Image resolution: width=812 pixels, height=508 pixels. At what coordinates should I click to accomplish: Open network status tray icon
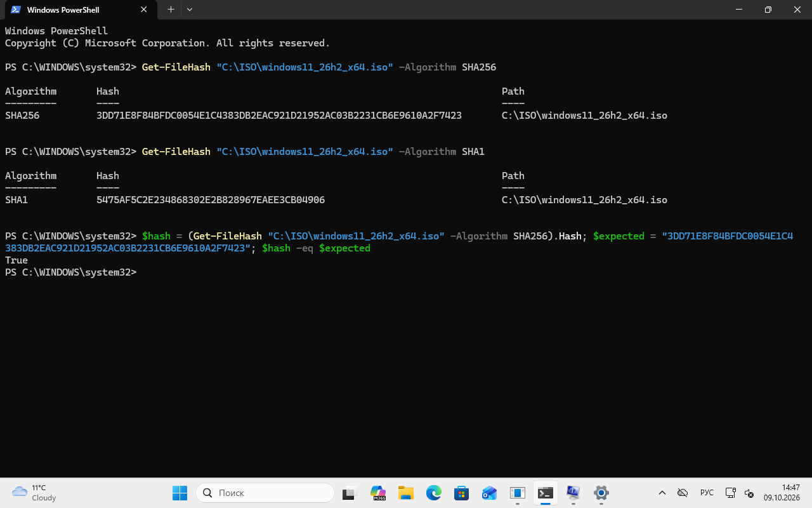click(x=731, y=493)
